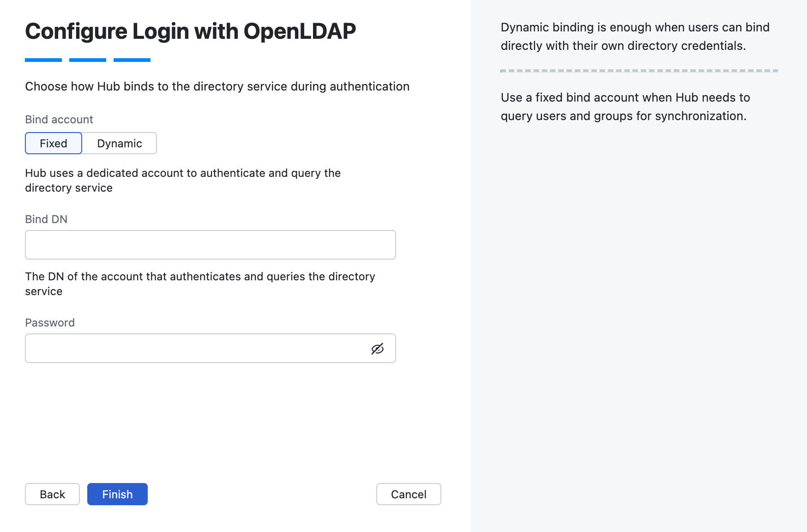Screen dimensions: 807x532
Task: Click the second wizard step indicator bar
Action: (88, 60)
